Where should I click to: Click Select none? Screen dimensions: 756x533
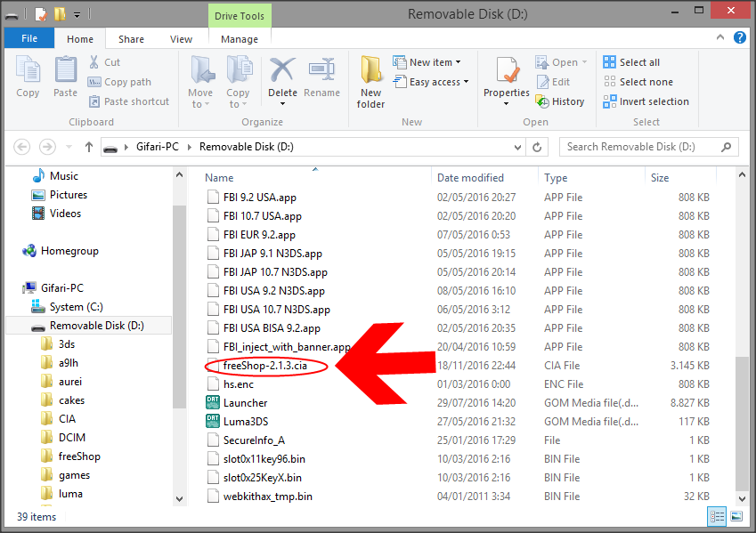638,82
